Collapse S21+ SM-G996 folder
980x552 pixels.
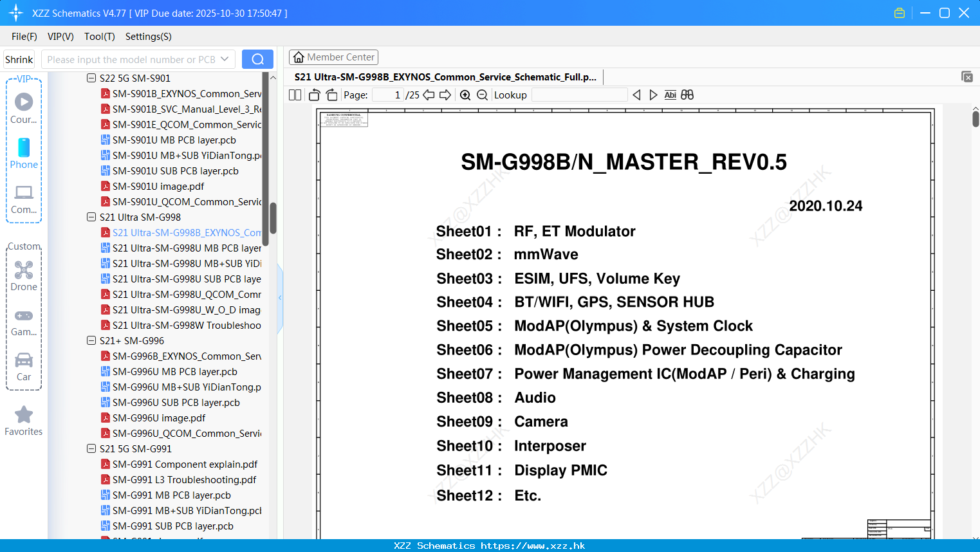[91, 340]
